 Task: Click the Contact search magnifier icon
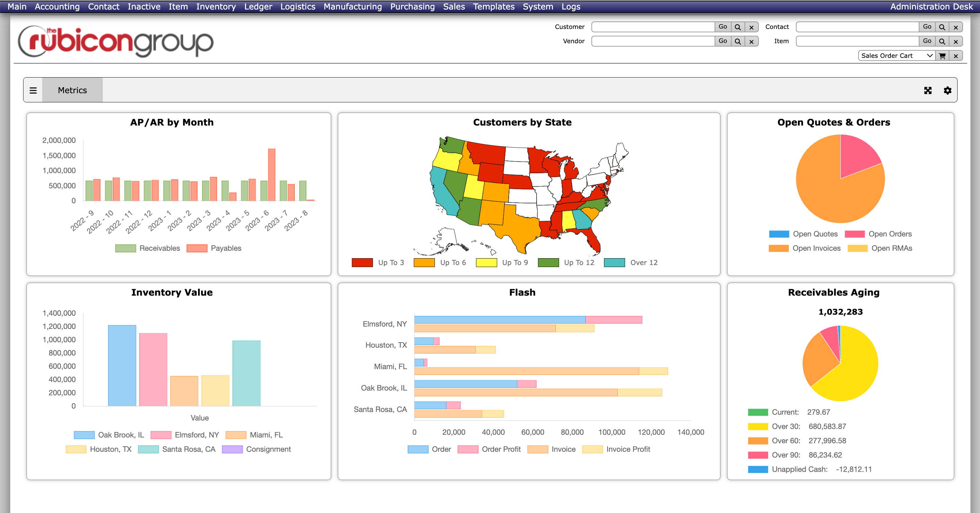tap(942, 27)
